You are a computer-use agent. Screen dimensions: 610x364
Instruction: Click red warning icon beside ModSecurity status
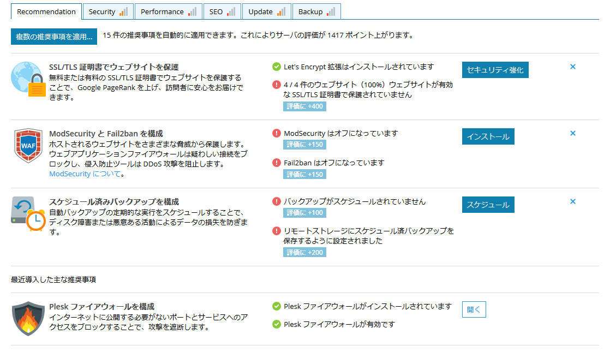(277, 133)
